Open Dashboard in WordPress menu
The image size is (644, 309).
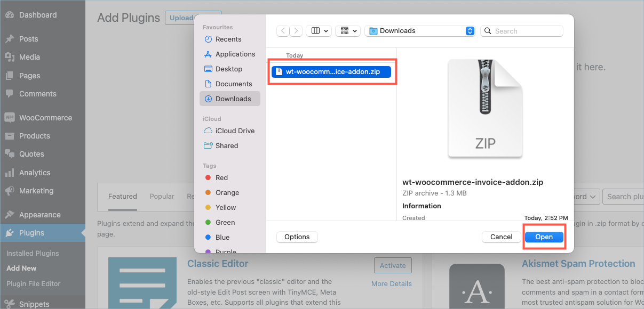coord(43,15)
